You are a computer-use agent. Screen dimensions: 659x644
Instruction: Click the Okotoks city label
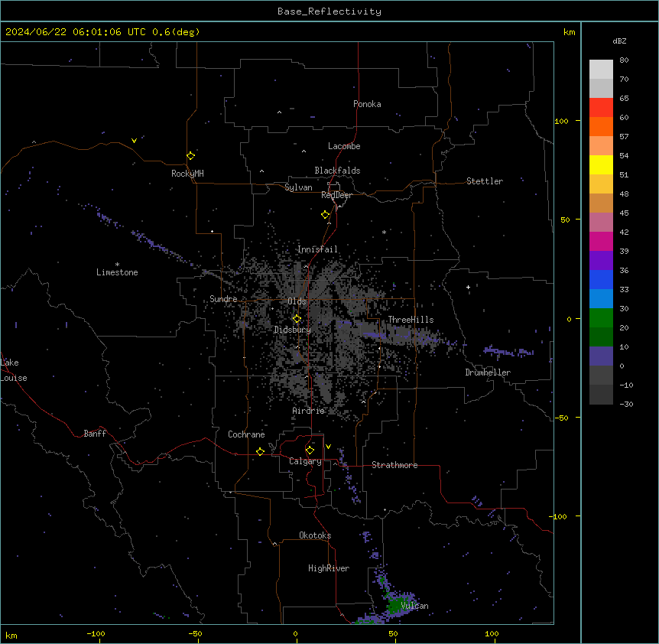315,535
